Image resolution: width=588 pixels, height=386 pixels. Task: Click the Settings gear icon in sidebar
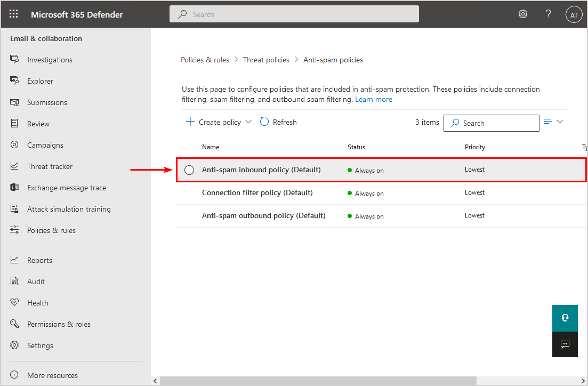(14, 345)
